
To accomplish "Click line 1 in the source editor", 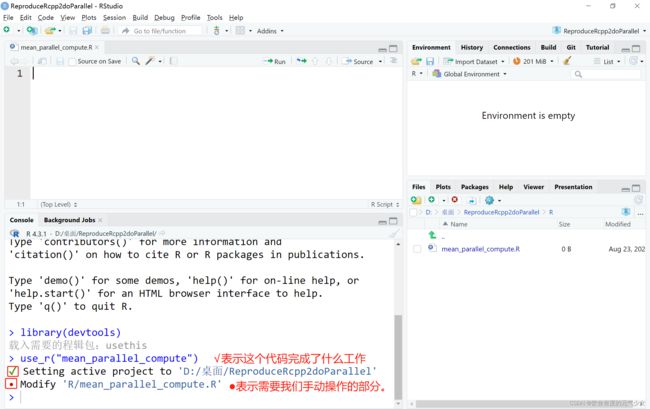I will (216, 74).
